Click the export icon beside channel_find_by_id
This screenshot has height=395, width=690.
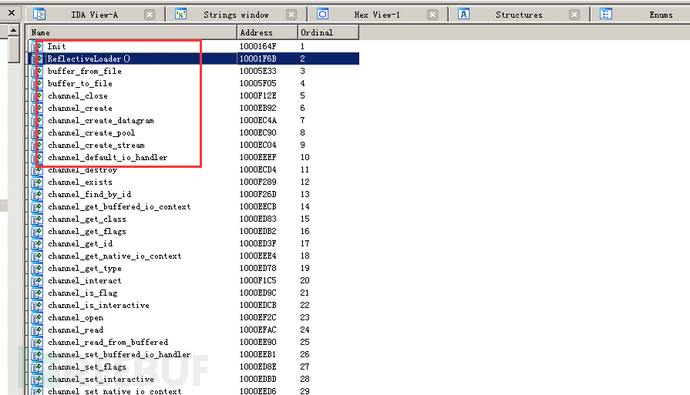pos(37,194)
